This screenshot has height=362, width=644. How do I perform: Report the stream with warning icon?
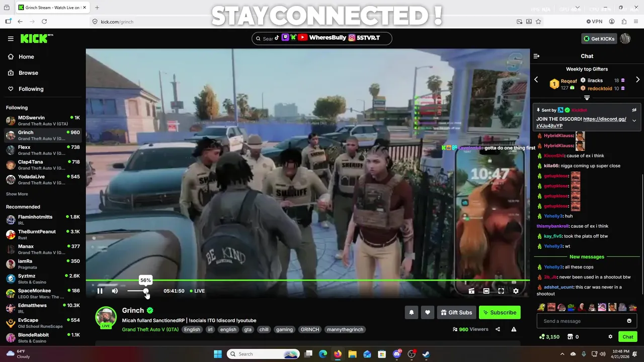coord(514,329)
